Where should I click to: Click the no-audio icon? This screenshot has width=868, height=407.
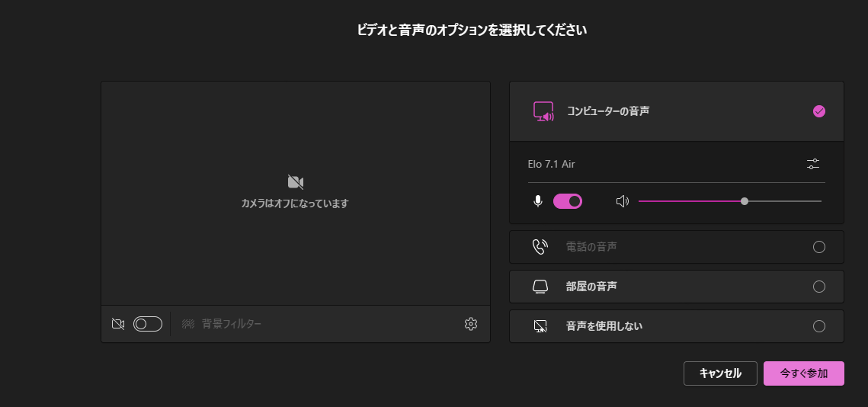[540, 326]
